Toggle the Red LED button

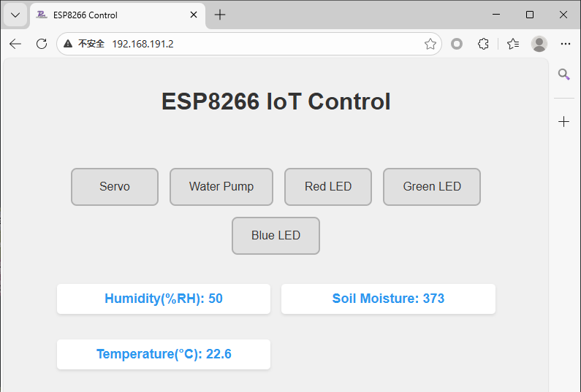click(x=328, y=187)
